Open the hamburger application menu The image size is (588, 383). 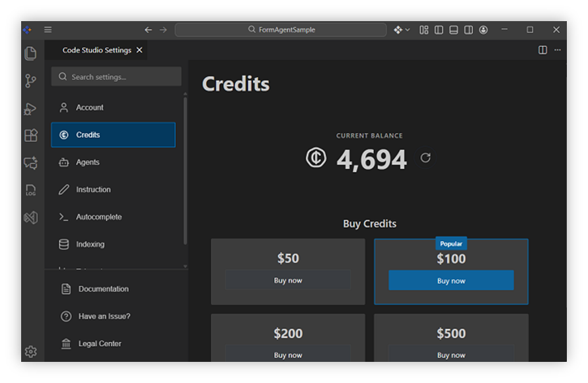tap(48, 30)
